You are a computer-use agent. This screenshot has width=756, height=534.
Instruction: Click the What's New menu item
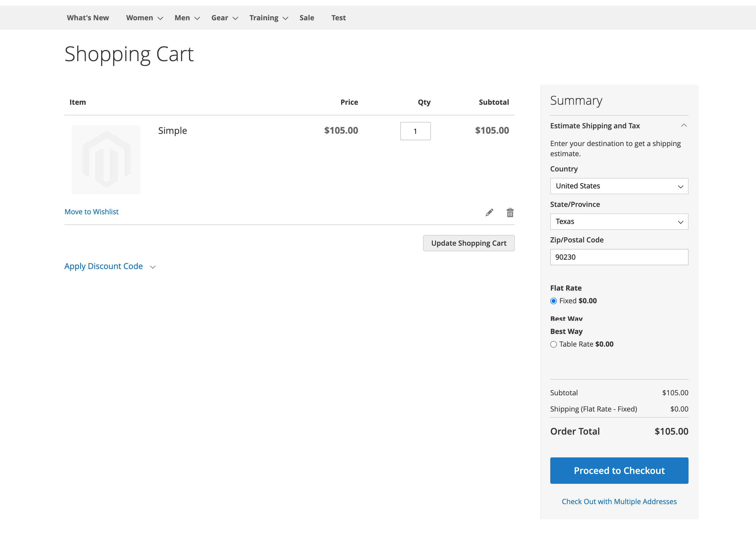pyautogui.click(x=88, y=18)
